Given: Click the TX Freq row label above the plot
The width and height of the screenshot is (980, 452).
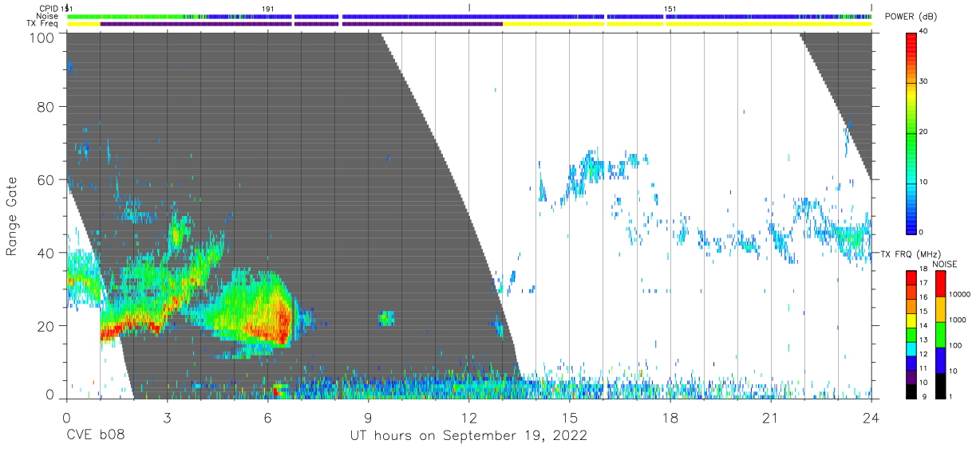Looking at the screenshot, I should pyautogui.click(x=42, y=24).
